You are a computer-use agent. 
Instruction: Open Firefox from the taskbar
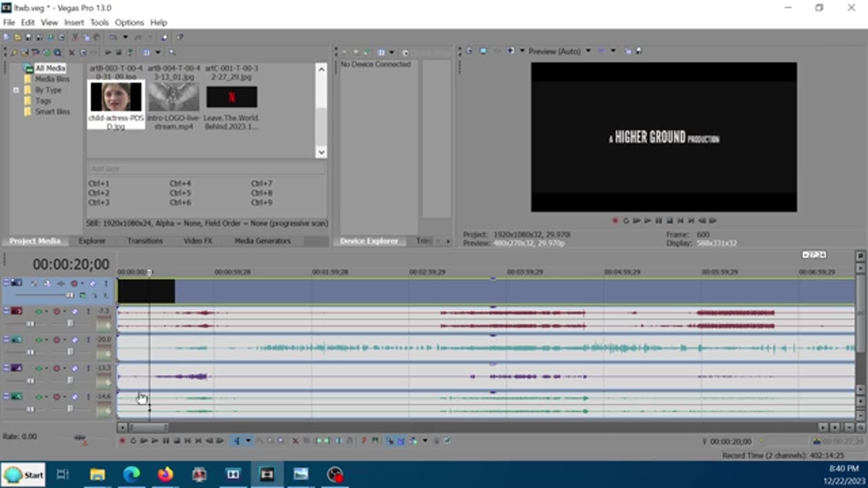click(x=165, y=474)
